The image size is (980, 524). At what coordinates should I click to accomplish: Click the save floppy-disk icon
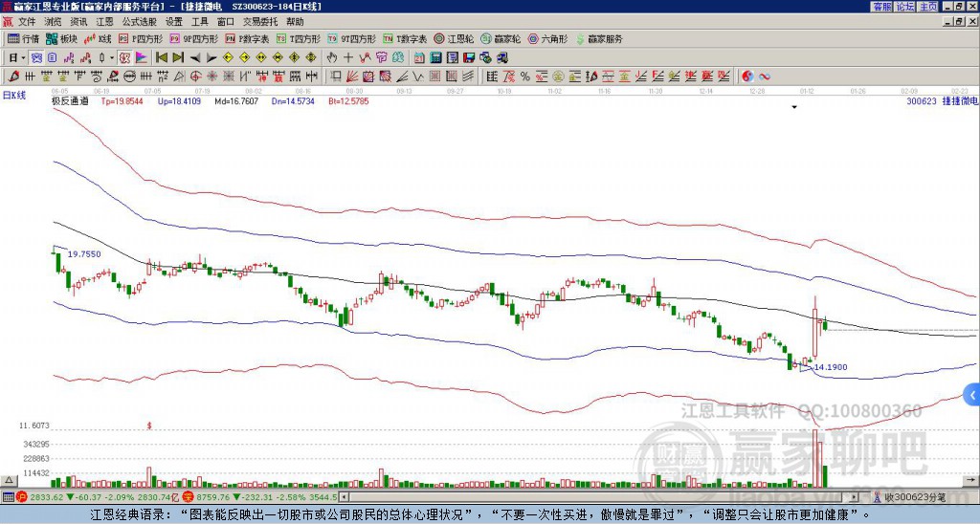[469, 57]
